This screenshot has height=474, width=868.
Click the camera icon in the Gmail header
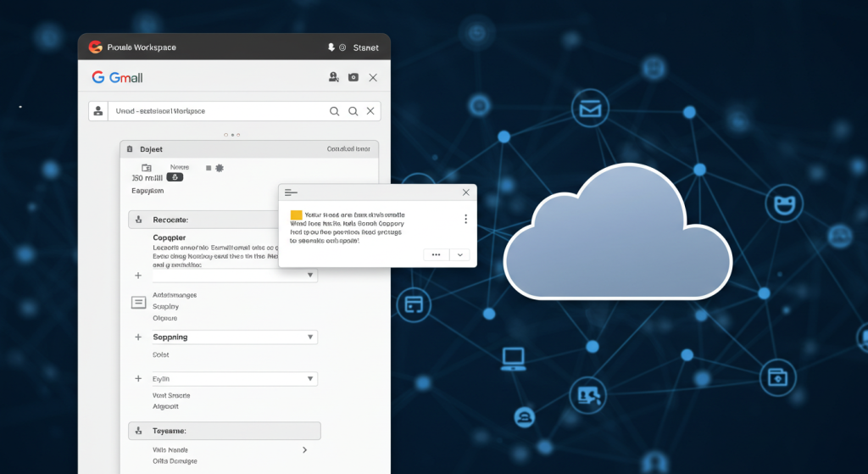pyautogui.click(x=353, y=77)
